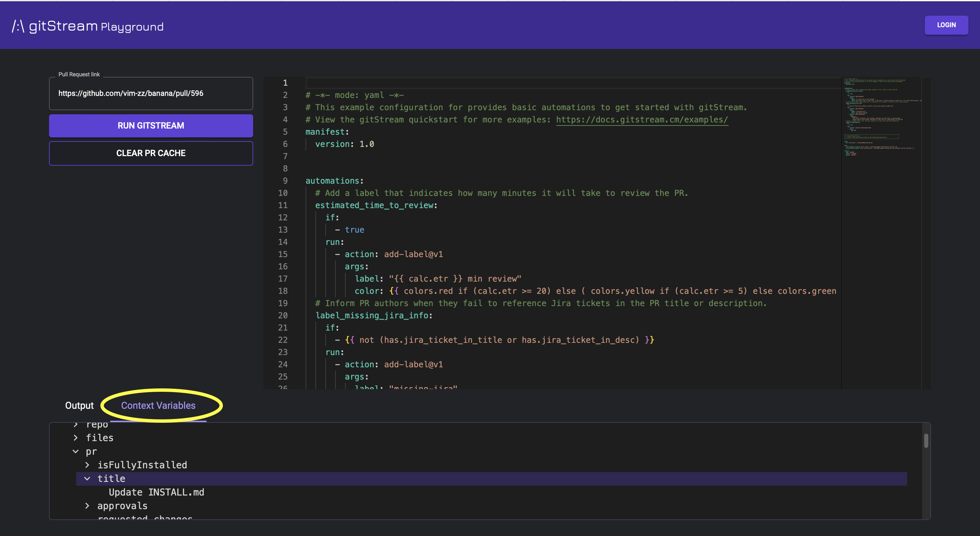Click the gitStream logo icon
This screenshot has width=980, height=536.
coord(18,26)
